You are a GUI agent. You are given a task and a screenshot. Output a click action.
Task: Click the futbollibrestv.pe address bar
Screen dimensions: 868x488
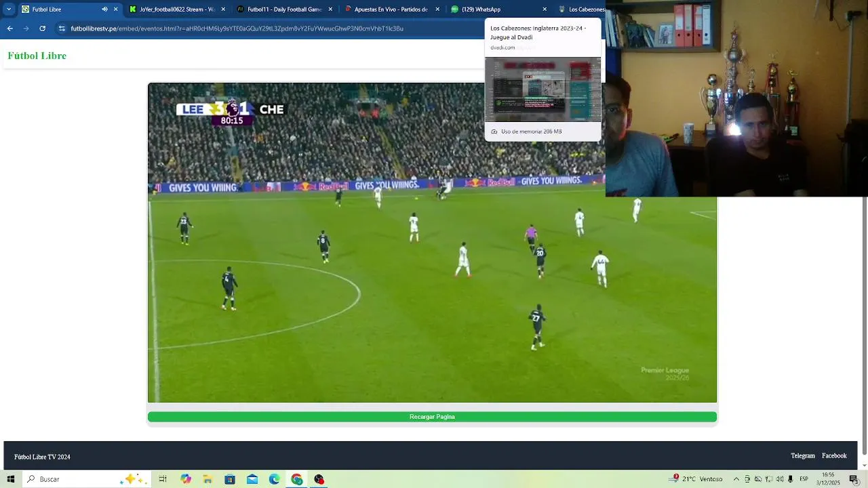click(x=271, y=28)
